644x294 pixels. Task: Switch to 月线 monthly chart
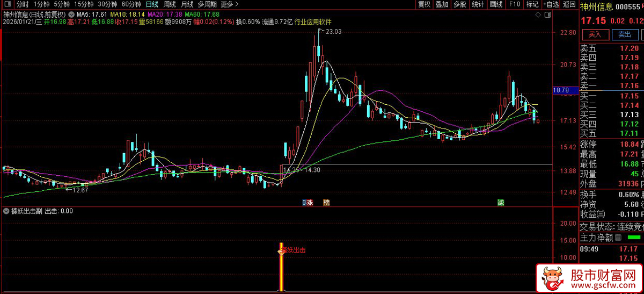point(187,4)
